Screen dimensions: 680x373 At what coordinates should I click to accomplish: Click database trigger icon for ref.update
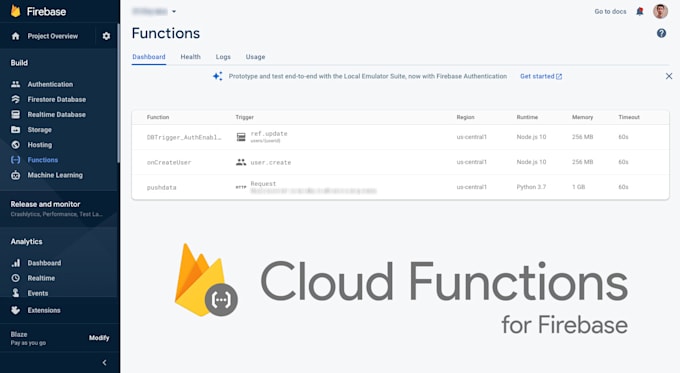point(241,137)
